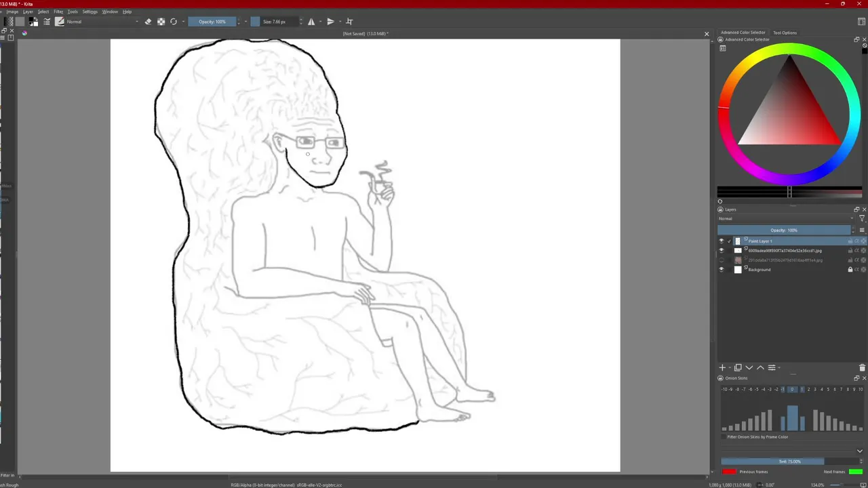Move layer up with chevron icon

[760, 367]
